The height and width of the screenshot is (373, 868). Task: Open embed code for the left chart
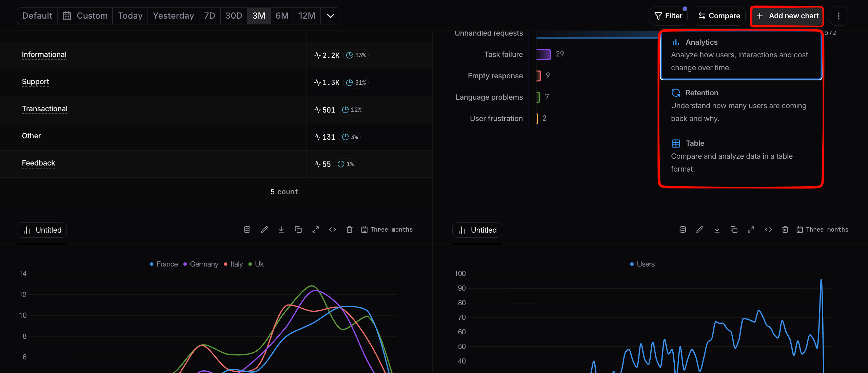[x=333, y=230]
